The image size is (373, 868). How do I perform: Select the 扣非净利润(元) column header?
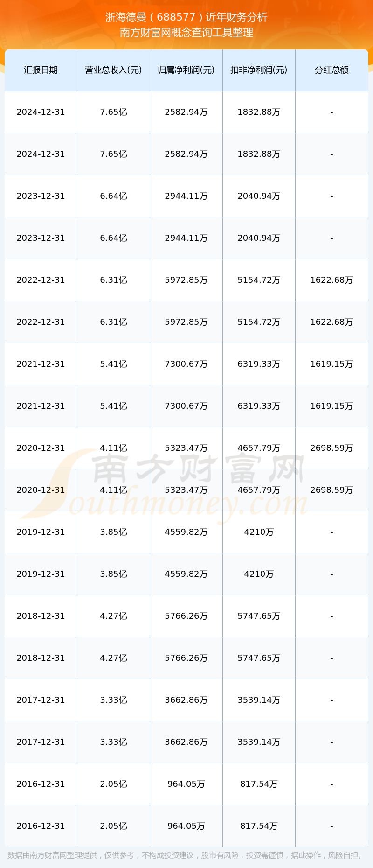coord(259,70)
